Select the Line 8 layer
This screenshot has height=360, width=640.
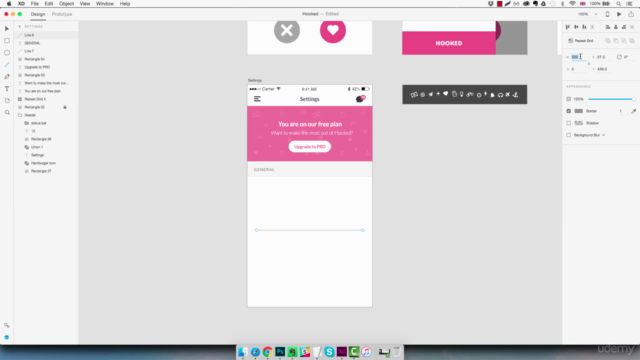tap(46, 35)
